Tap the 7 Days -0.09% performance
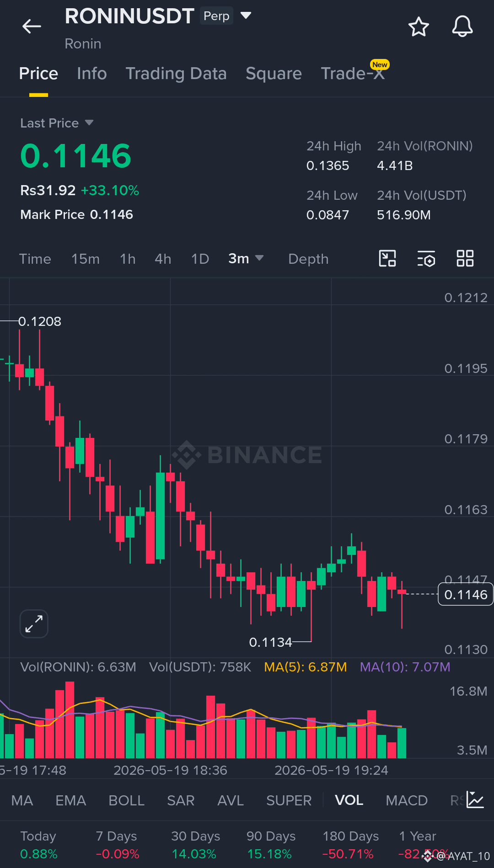This screenshot has height=868, width=494. point(118,845)
